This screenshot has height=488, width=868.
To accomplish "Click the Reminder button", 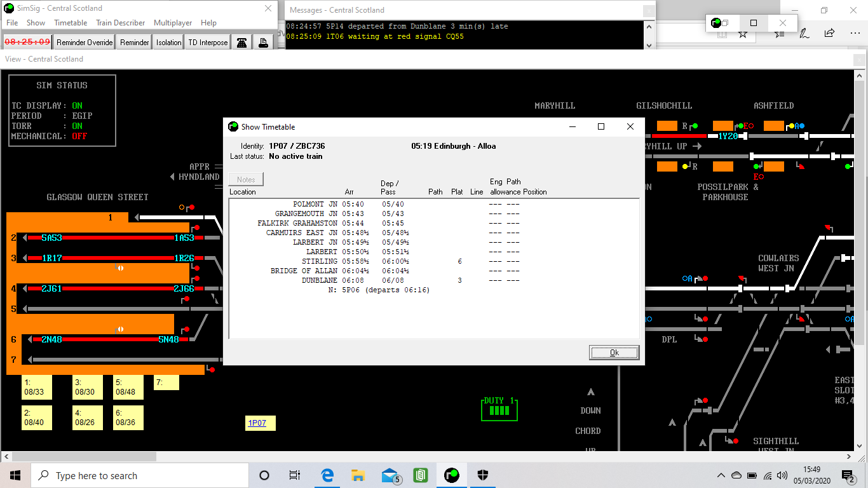I will (135, 43).
